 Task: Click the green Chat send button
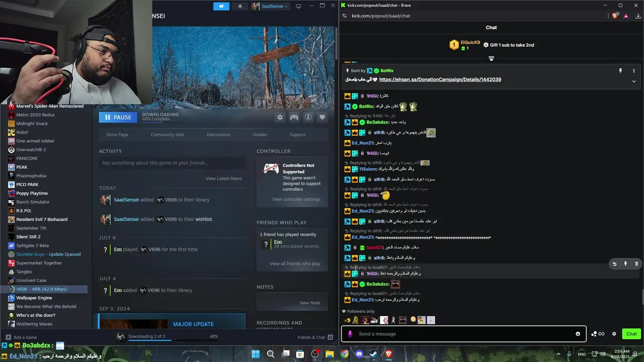click(631, 334)
